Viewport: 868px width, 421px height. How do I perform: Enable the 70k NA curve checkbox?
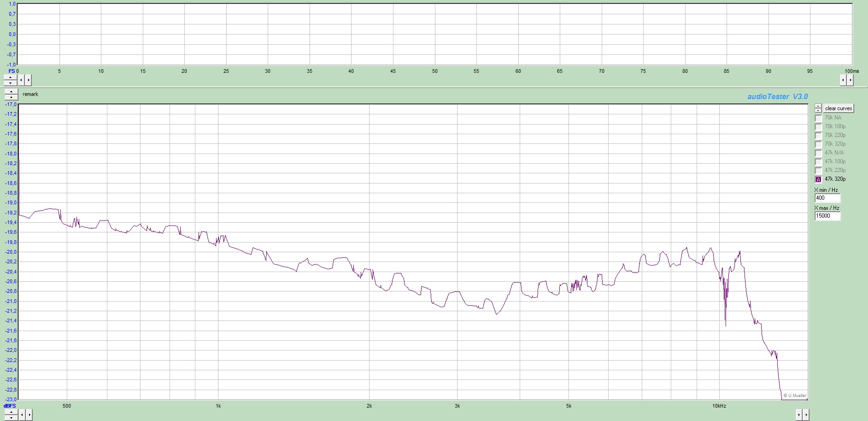point(818,118)
